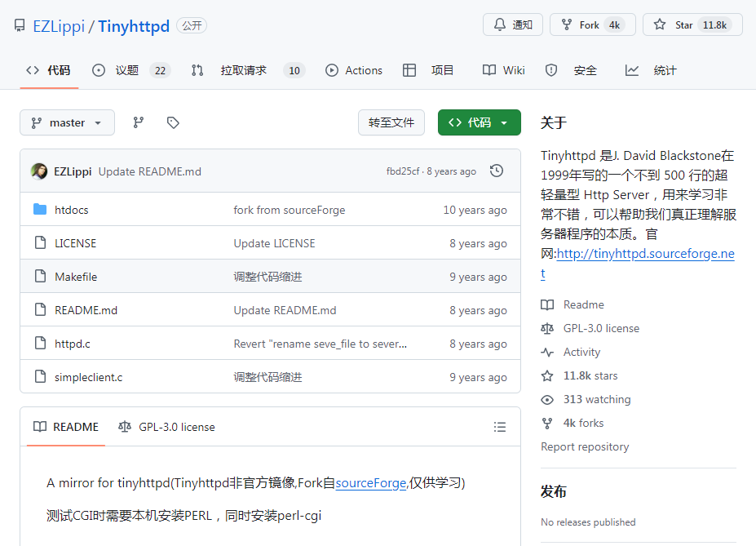The height and width of the screenshot is (546, 756).
Task: Click the htdocs folder icon
Action: pyautogui.click(x=40, y=209)
